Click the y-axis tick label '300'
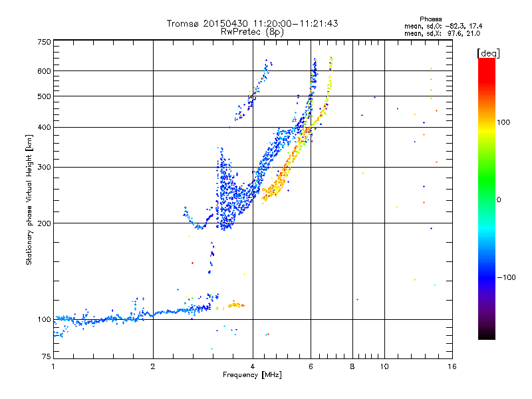The width and height of the screenshot is (532, 399). pyautogui.click(x=45, y=168)
